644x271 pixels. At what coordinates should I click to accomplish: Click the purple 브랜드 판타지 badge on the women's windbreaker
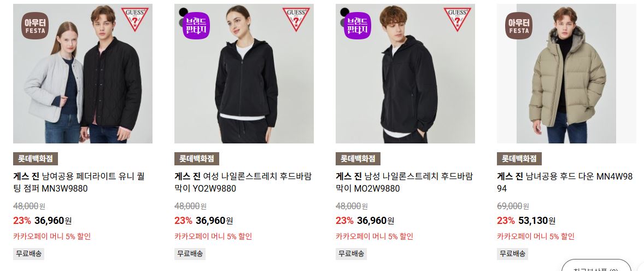click(x=196, y=26)
